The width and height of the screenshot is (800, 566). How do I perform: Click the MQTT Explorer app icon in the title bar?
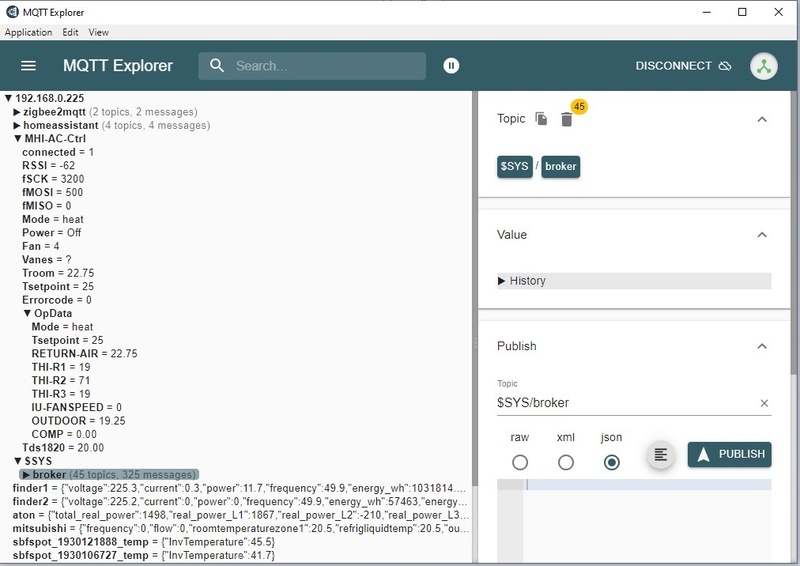pyautogui.click(x=12, y=12)
